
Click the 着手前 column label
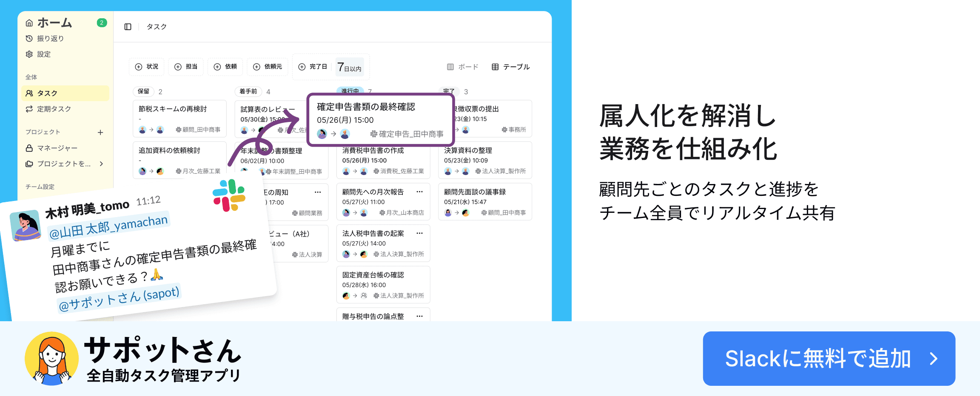248,91
